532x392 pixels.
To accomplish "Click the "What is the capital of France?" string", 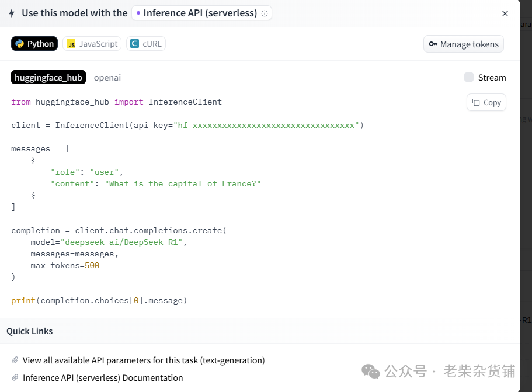I will (x=183, y=183).
